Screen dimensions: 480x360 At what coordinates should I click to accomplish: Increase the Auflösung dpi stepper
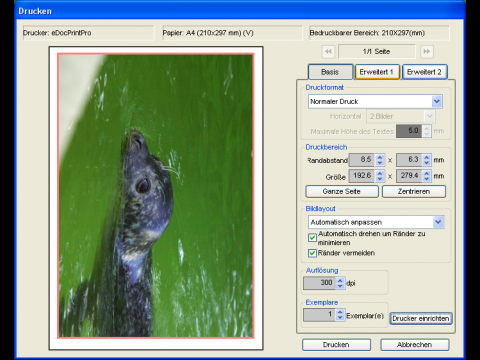[340, 280]
